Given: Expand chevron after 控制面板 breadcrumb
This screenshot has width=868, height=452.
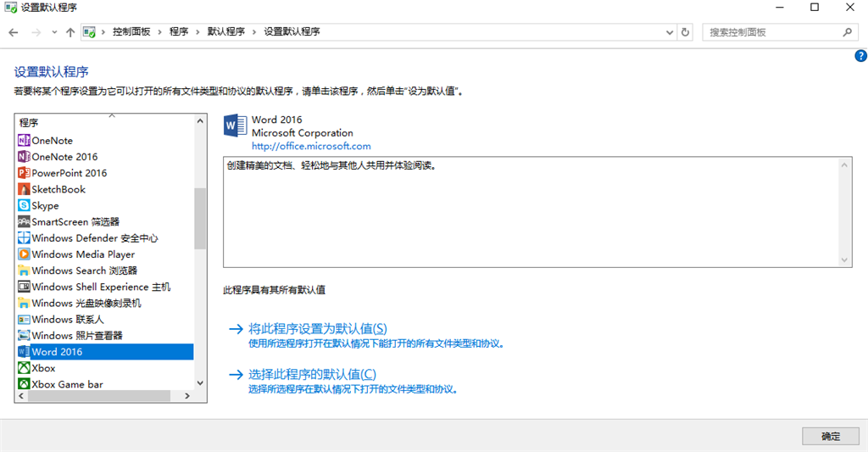Looking at the screenshot, I should pyautogui.click(x=159, y=32).
